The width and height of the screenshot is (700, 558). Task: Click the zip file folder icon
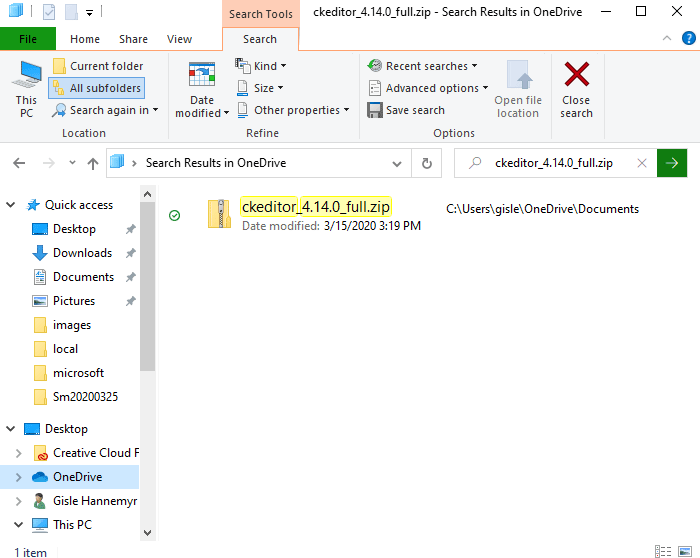pyautogui.click(x=219, y=214)
